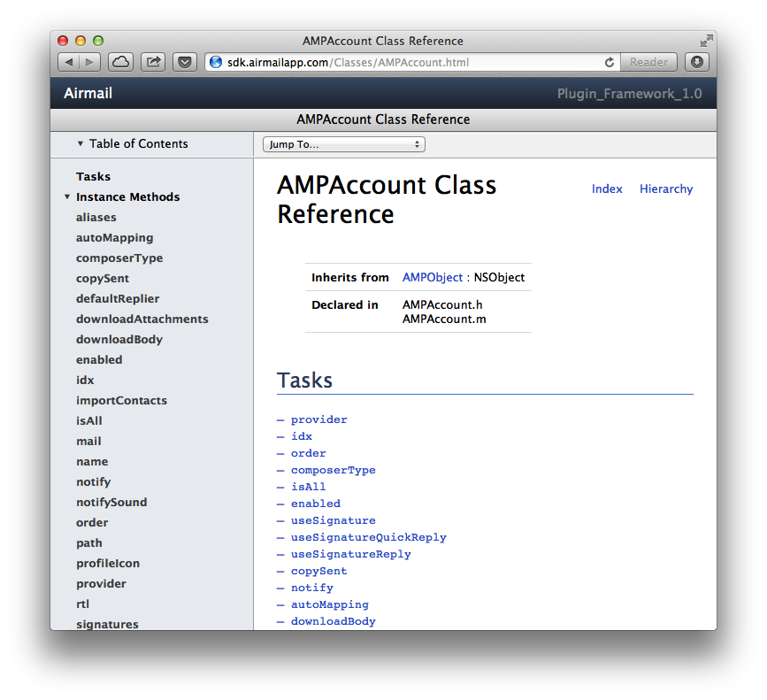Image resolution: width=767 pixels, height=700 pixels.
Task: Select copySent in the sidebar
Action: [x=103, y=279]
